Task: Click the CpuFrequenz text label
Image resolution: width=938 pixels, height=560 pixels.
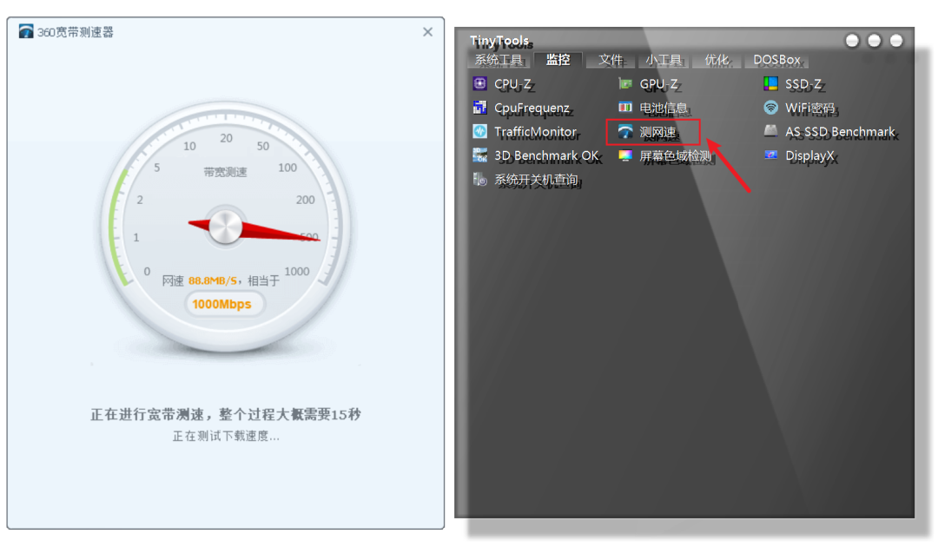Action: [532, 108]
